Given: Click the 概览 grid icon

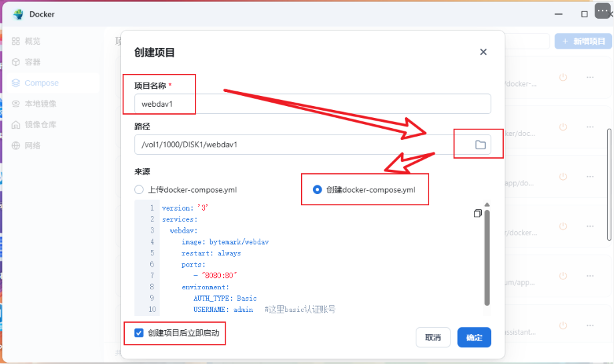Looking at the screenshot, I should coord(15,41).
